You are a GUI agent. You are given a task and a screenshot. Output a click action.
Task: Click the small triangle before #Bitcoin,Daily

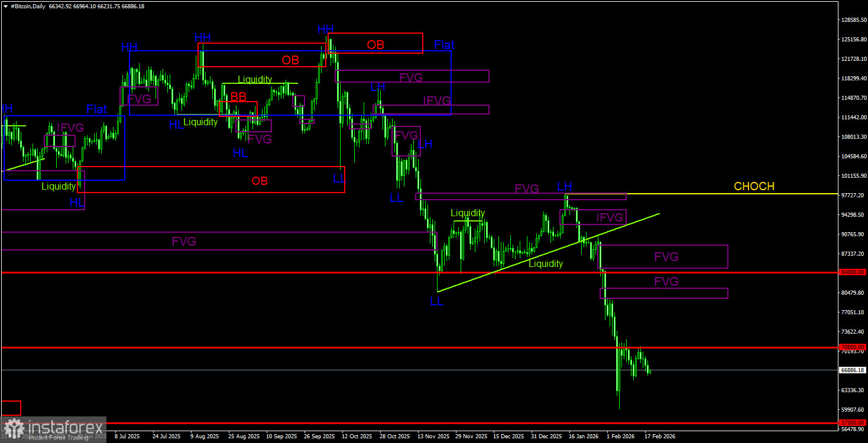[x=5, y=6]
